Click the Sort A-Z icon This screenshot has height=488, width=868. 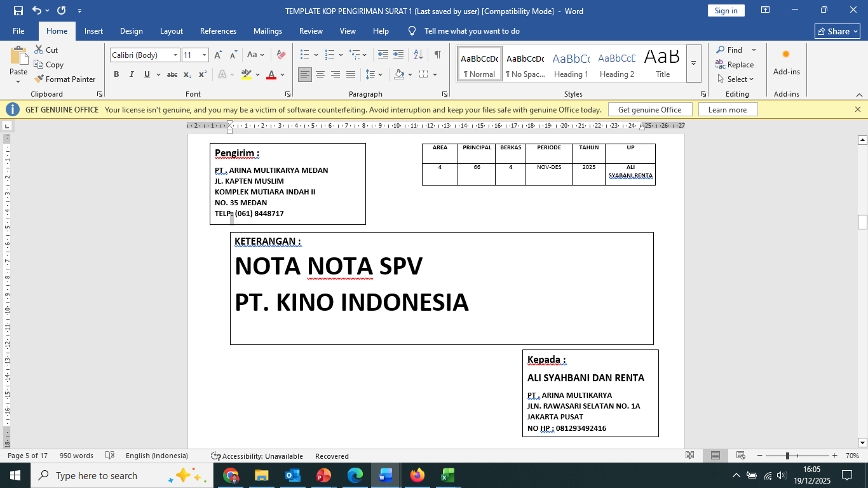tap(418, 55)
